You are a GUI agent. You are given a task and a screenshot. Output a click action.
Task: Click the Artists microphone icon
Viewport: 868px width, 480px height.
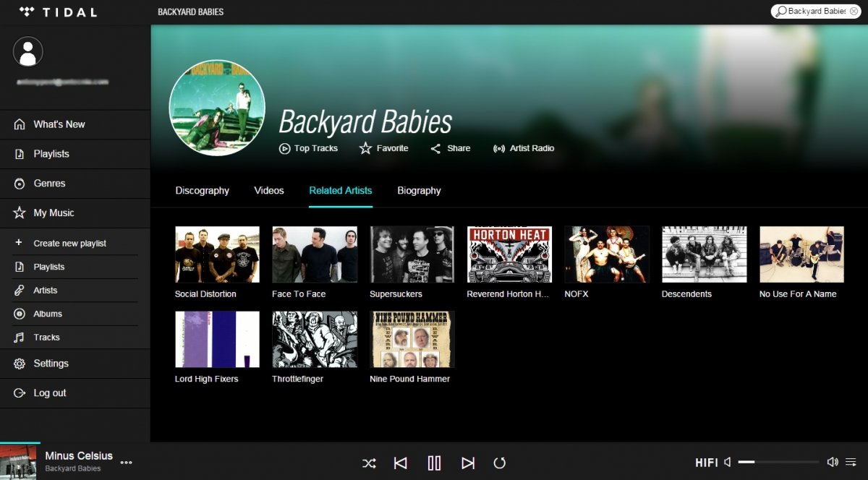point(19,290)
